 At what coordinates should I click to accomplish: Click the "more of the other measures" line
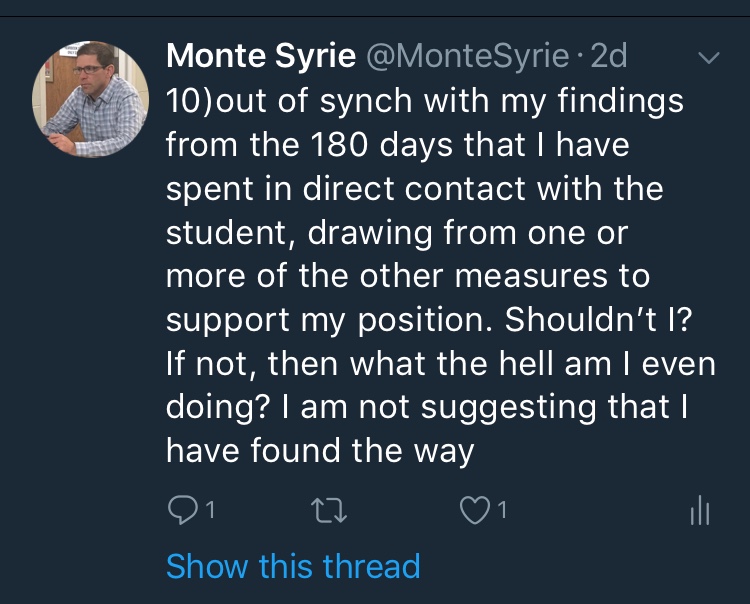tap(407, 277)
